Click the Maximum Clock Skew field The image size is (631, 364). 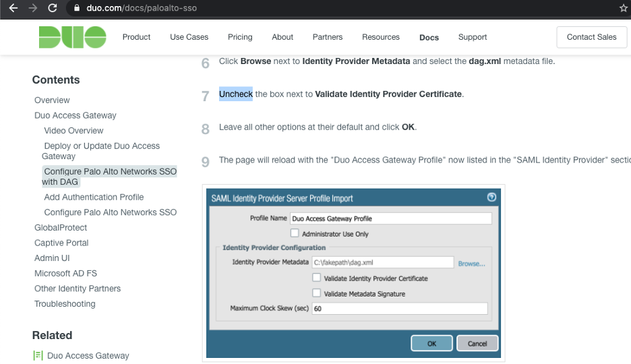click(400, 309)
